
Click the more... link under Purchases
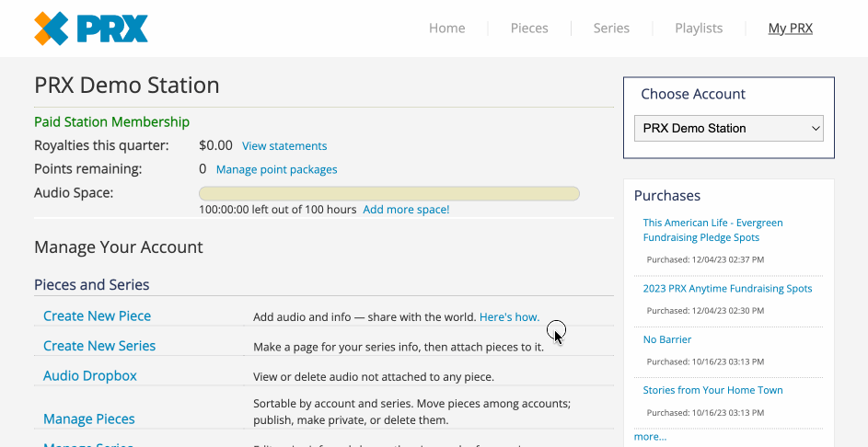(x=650, y=437)
